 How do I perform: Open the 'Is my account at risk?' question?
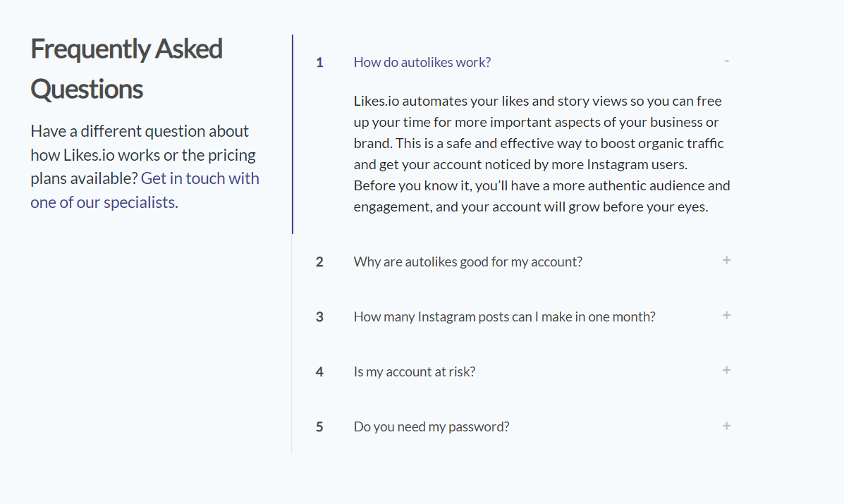[x=414, y=371]
